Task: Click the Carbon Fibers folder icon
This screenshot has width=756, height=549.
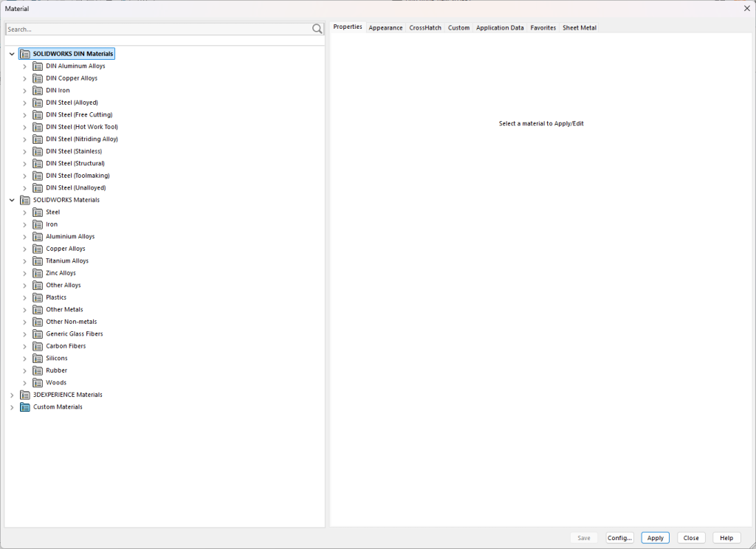Action: coord(38,346)
